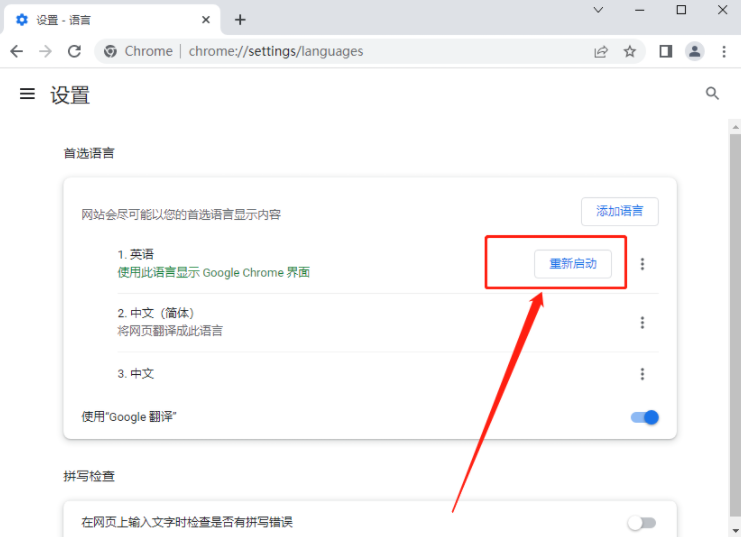This screenshot has width=741, height=537.
Task: Click the vertical scrollbar thumb
Action: tap(735, 324)
